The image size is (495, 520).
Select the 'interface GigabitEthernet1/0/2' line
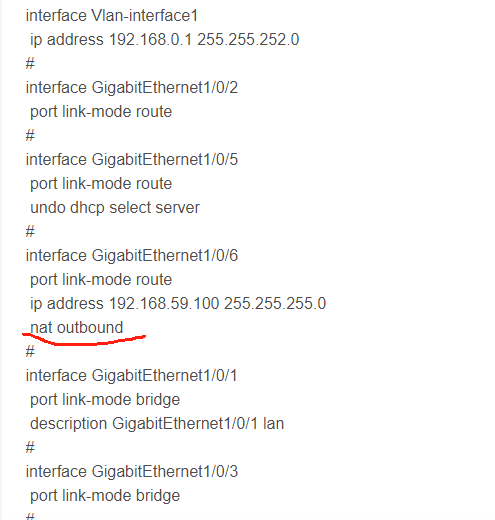click(x=132, y=88)
